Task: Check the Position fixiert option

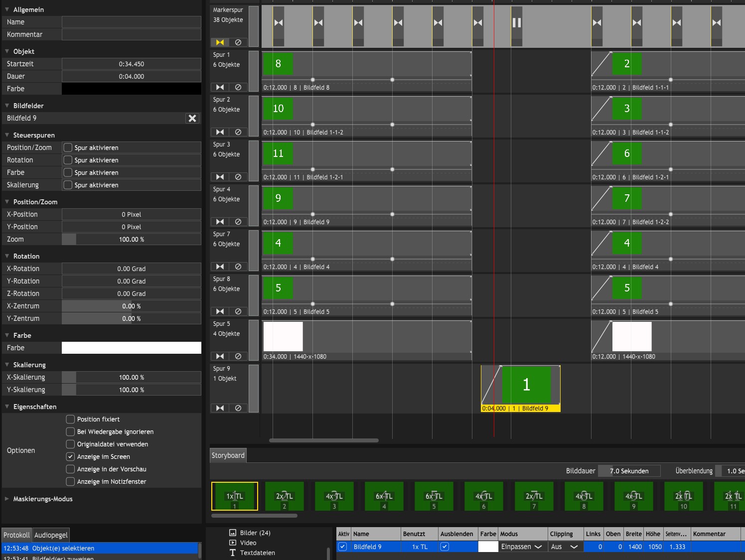Action: point(71,419)
